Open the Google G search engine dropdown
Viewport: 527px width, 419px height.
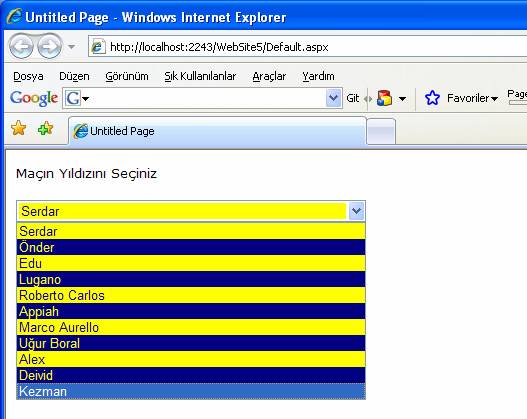click(x=77, y=98)
